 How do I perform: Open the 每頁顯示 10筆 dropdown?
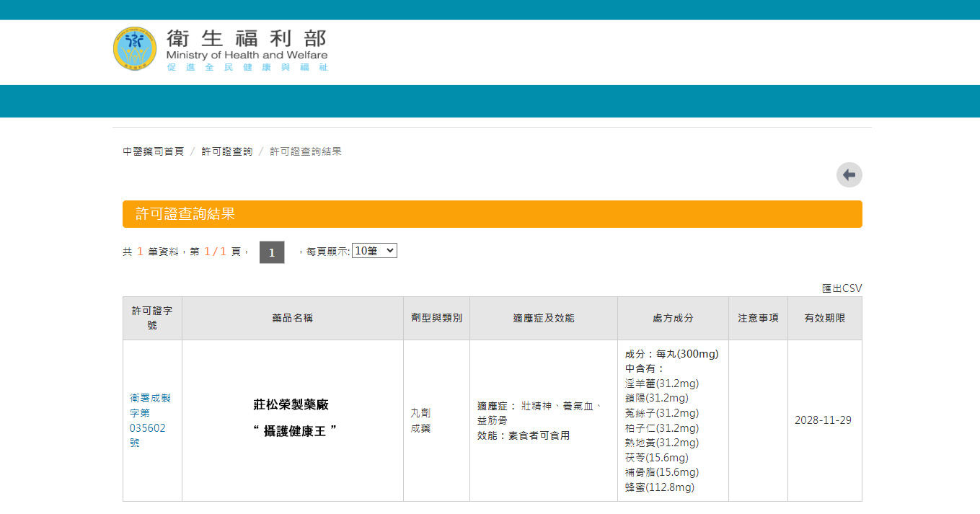(x=374, y=251)
